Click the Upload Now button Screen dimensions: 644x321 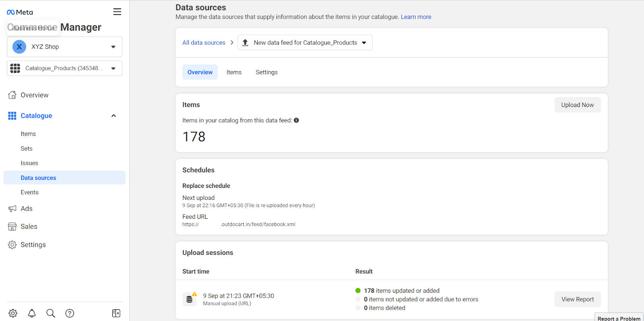point(577,105)
